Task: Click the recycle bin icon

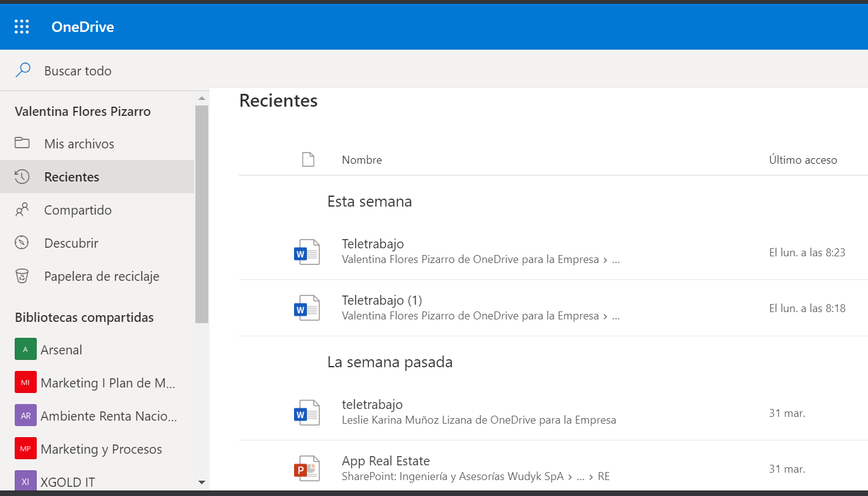Action: (x=22, y=276)
